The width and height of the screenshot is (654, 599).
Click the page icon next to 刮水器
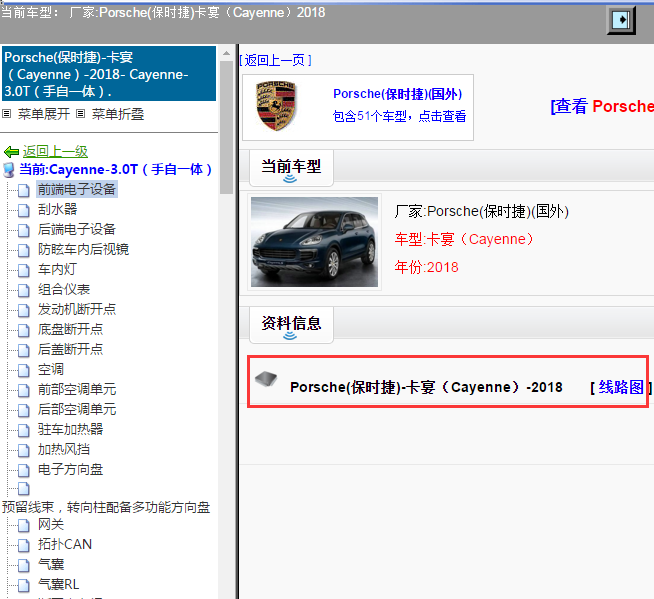[24, 210]
